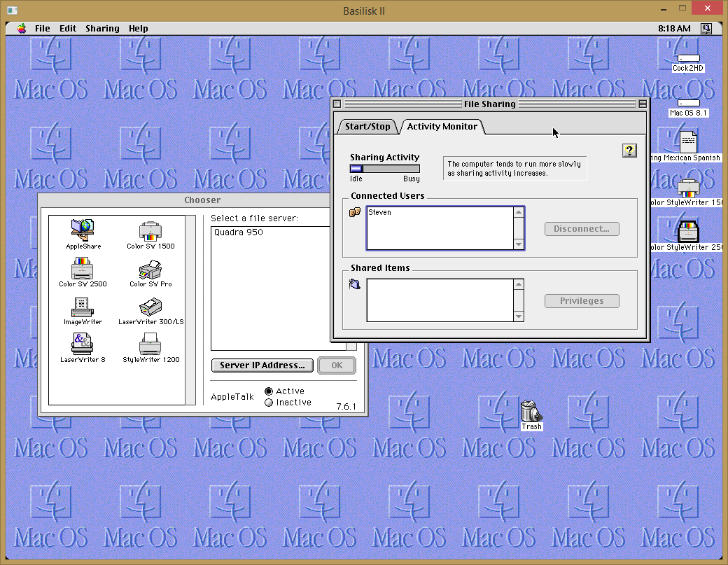Click the OK button in Chooser
The image size is (728, 565).
(x=337, y=365)
